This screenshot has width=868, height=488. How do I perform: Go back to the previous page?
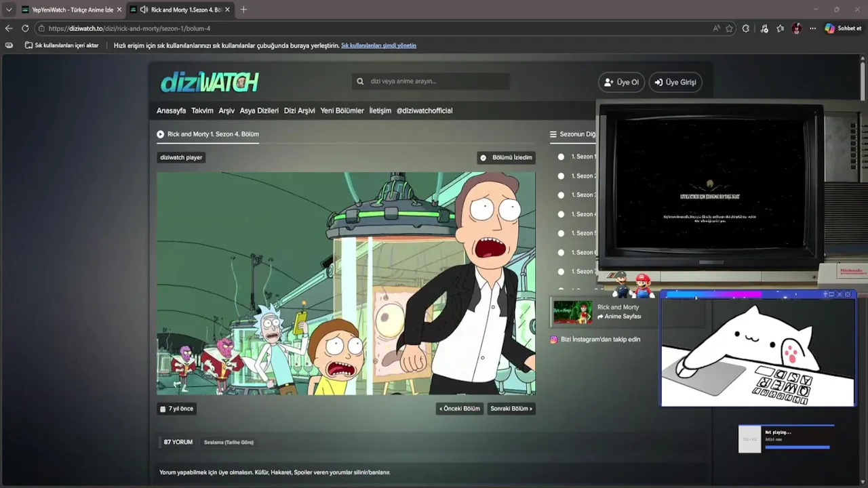click(x=9, y=28)
